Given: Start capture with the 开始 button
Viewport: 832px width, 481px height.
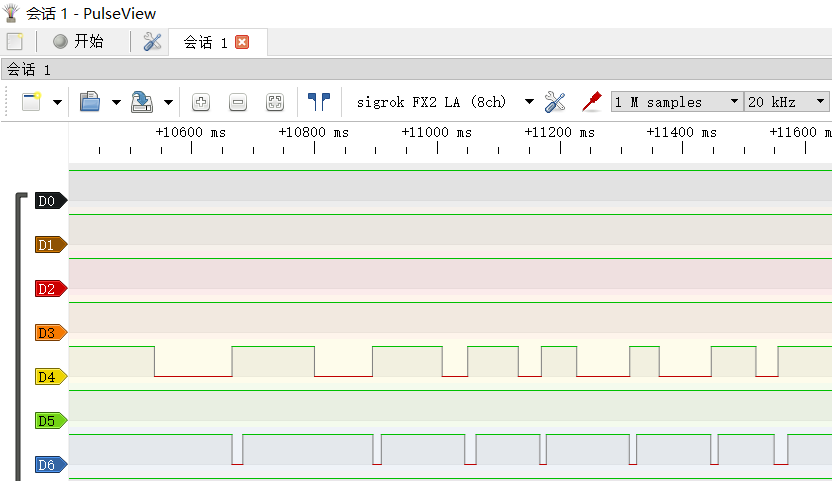Looking at the screenshot, I should coord(79,41).
